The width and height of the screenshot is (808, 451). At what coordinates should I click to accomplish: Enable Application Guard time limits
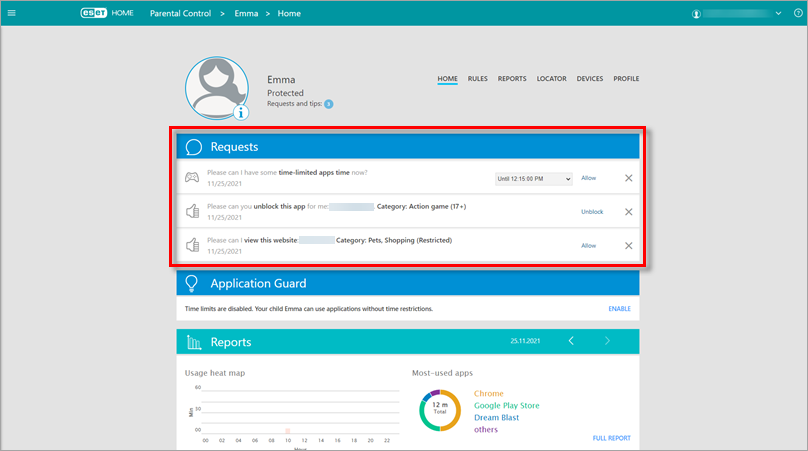point(619,309)
